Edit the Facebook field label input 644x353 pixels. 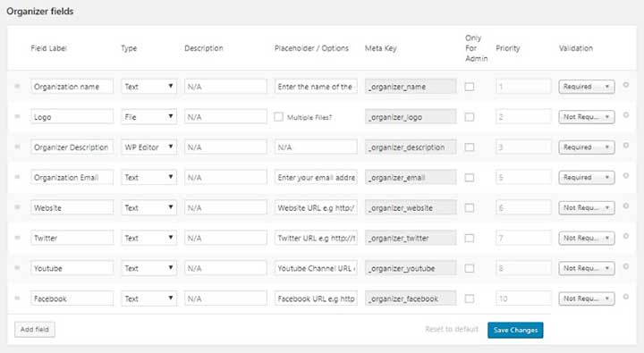click(x=72, y=298)
